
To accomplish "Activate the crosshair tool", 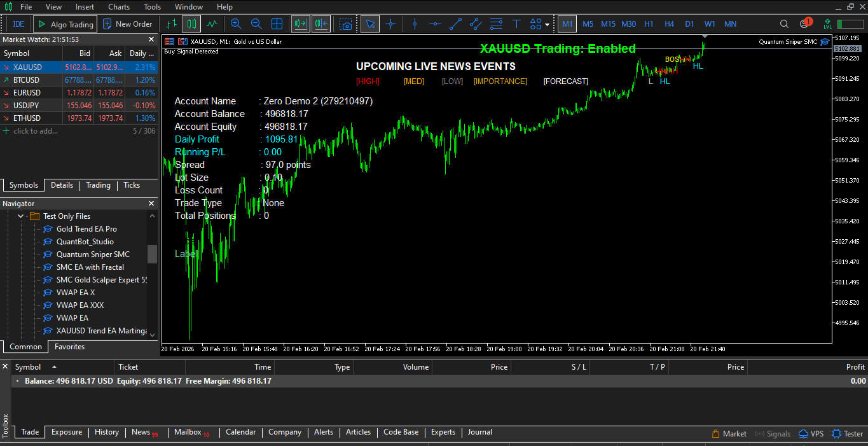I will (x=390, y=24).
